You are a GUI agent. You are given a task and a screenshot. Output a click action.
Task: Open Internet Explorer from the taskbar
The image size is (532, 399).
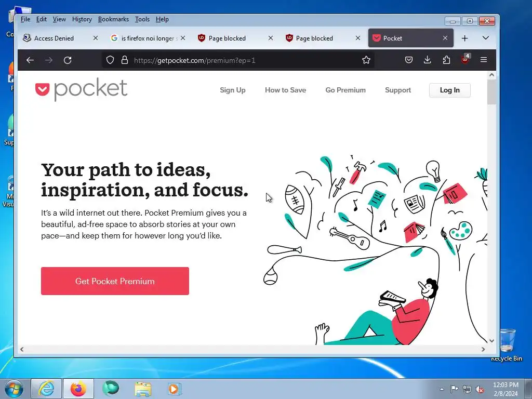[46, 389]
